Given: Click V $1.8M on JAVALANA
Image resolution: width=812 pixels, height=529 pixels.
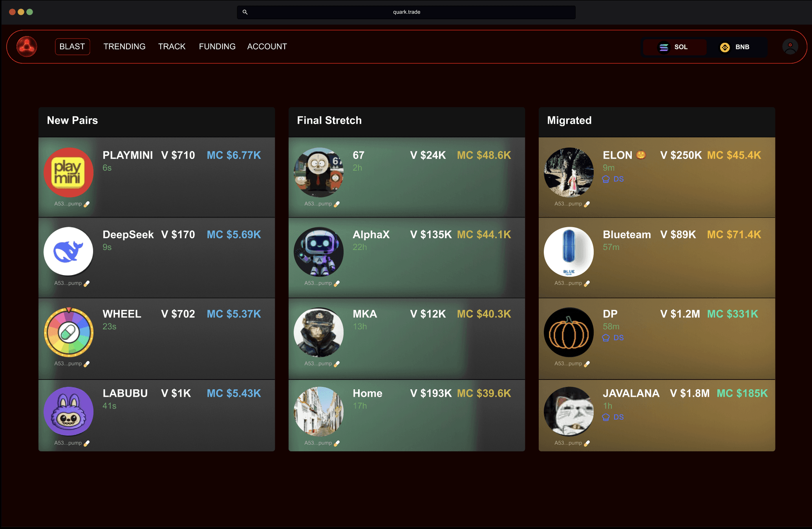Looking at the screenshot, I should tap(690, 393).
